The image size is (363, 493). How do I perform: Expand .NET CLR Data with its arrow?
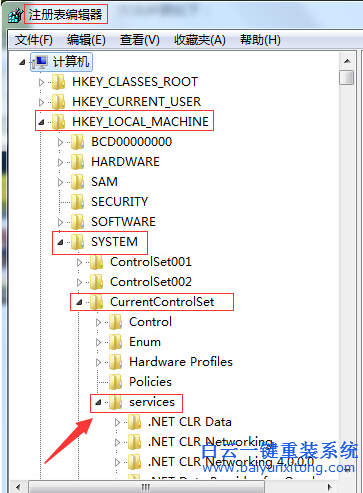pos(117,423)
